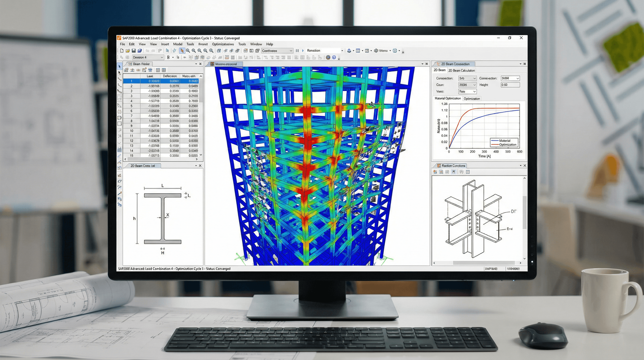Select the Optimization graph tab
This screenshot has width=644, height=360.
tap(472, 99)
